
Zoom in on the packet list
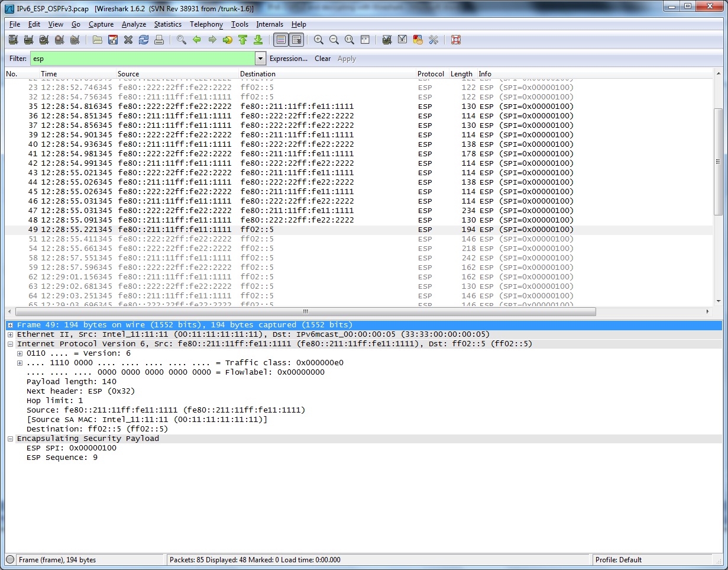[x=318, y=40]
